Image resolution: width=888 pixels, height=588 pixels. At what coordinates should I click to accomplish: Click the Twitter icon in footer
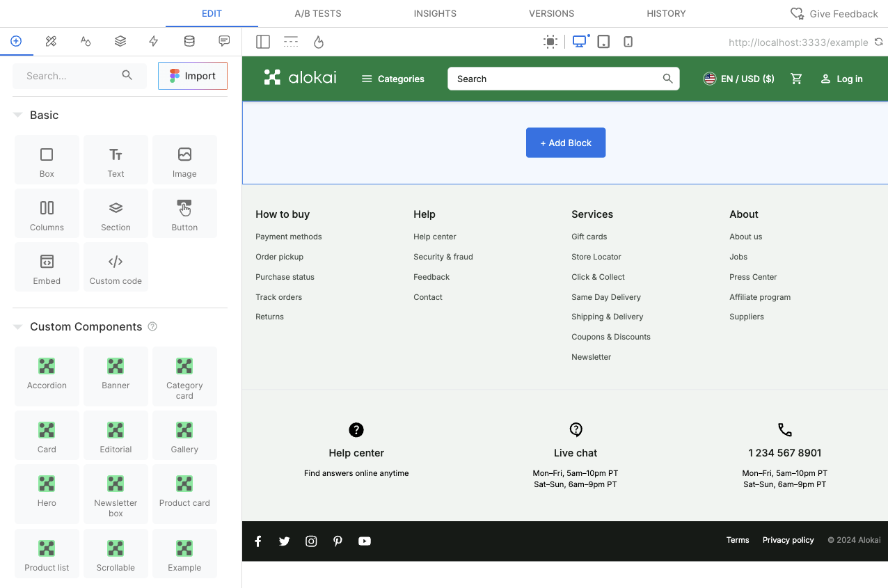coord(285,541)
